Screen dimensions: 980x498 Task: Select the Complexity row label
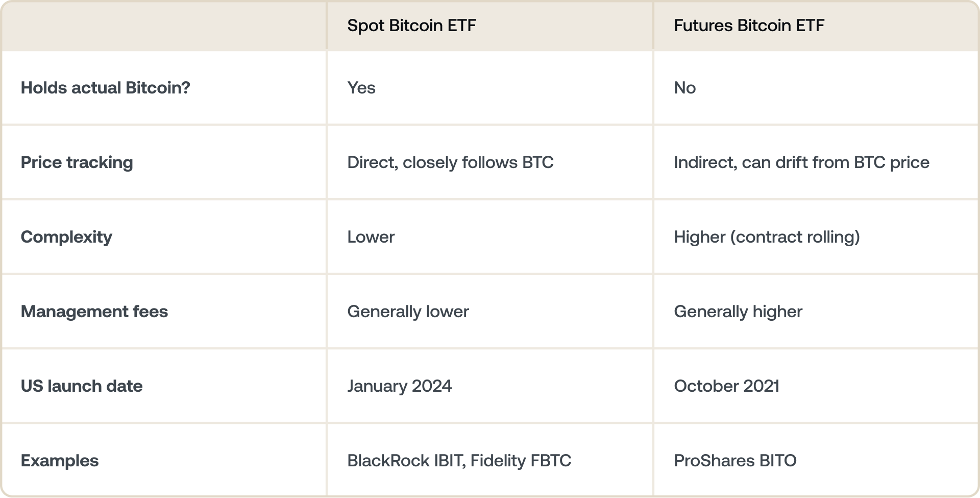pos(66,237)
